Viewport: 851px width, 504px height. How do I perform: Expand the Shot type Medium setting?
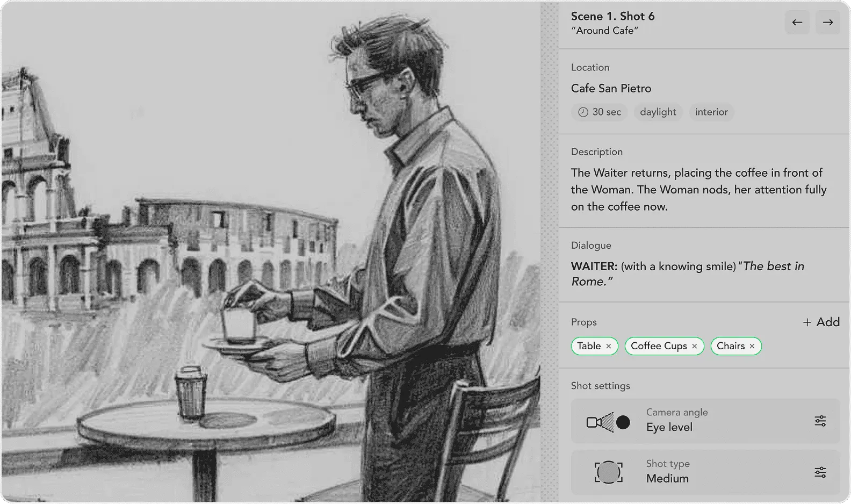click(698, 472)
